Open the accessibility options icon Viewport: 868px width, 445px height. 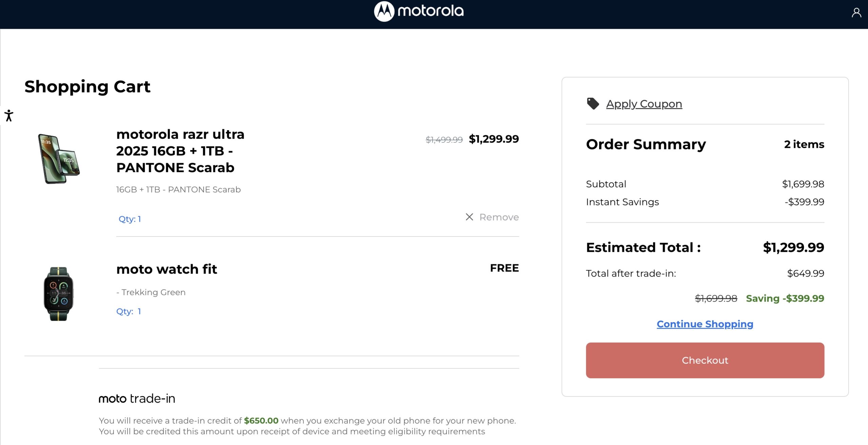click(x=9, y=116)
